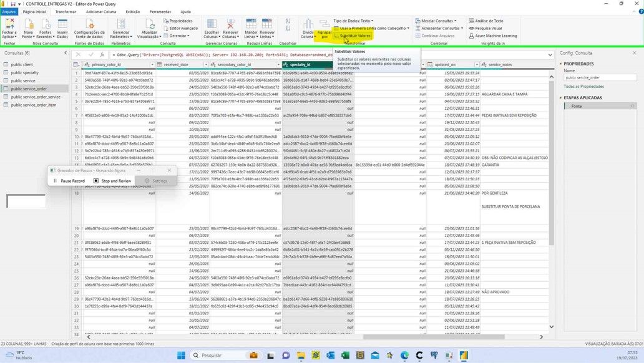Sort descending with the Z-A icon
644x363 pixels.
[288, 28]
